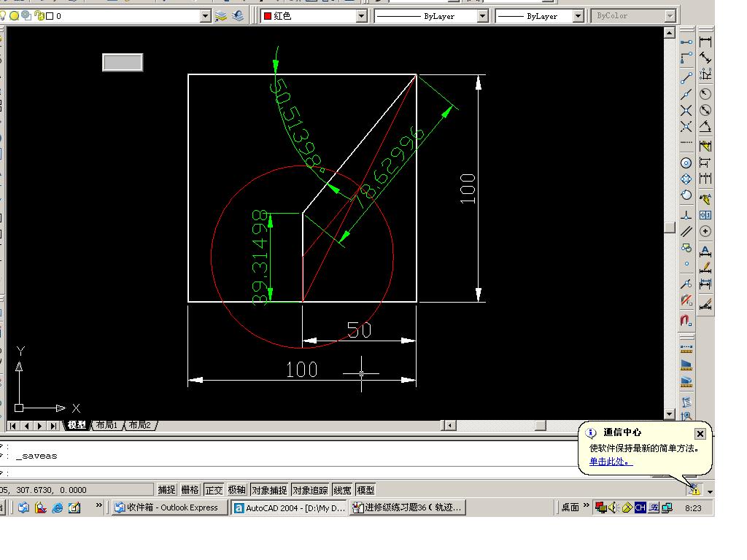Open the Dimension Style brush tool
The image size is (747, 560).
(705, 304)
